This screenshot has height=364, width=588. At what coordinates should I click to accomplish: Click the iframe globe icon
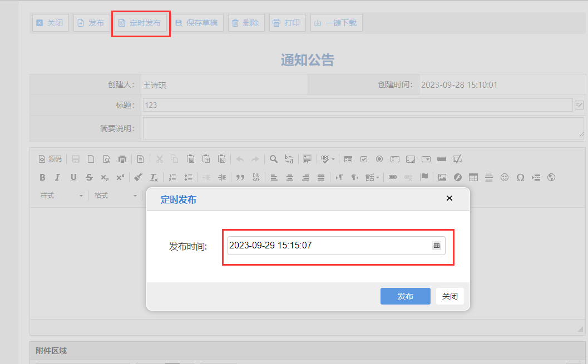tap(551, 177)
